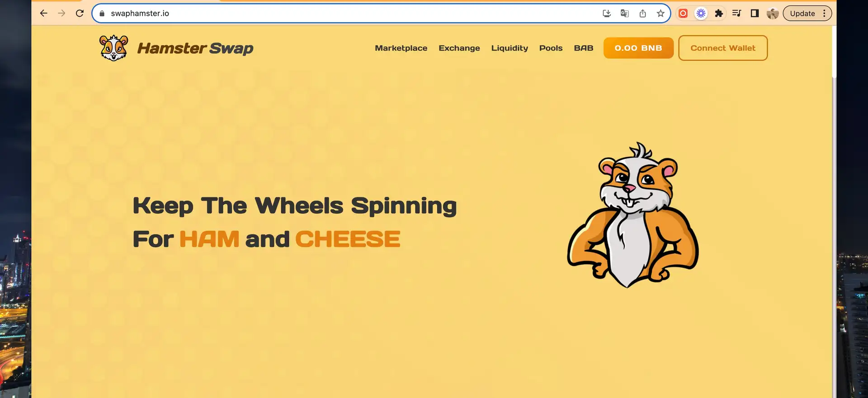Click the browser back arrow
The height and width of the screenshot is (398, 868).
tap(43, 14)
